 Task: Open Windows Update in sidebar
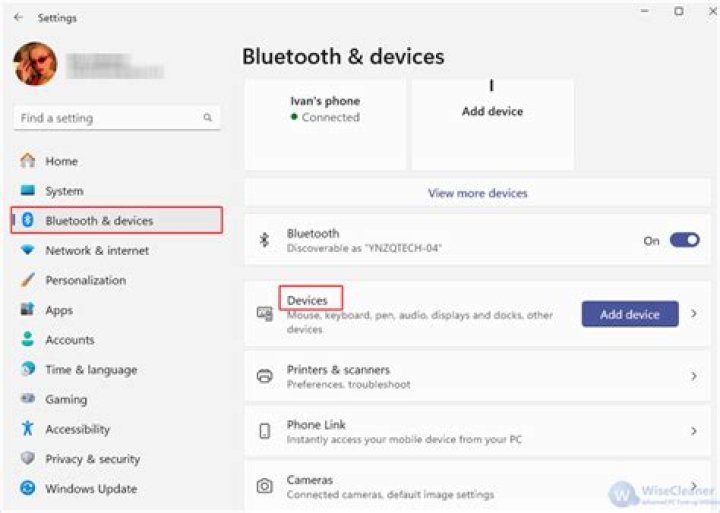[x=117, y=489]
